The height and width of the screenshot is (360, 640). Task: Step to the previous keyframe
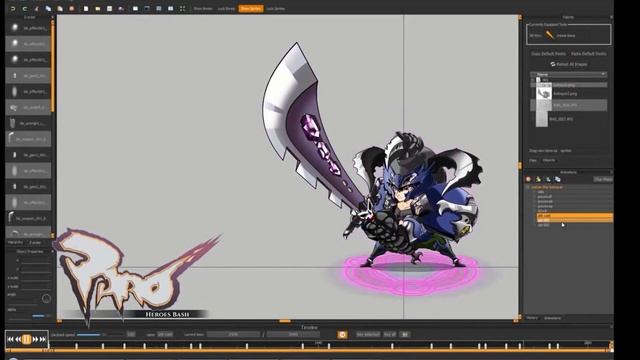[18, 339]
